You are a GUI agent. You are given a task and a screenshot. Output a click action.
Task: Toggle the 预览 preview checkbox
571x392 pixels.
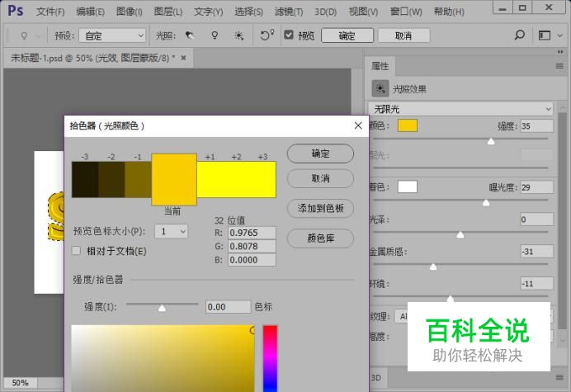point(289,35)
